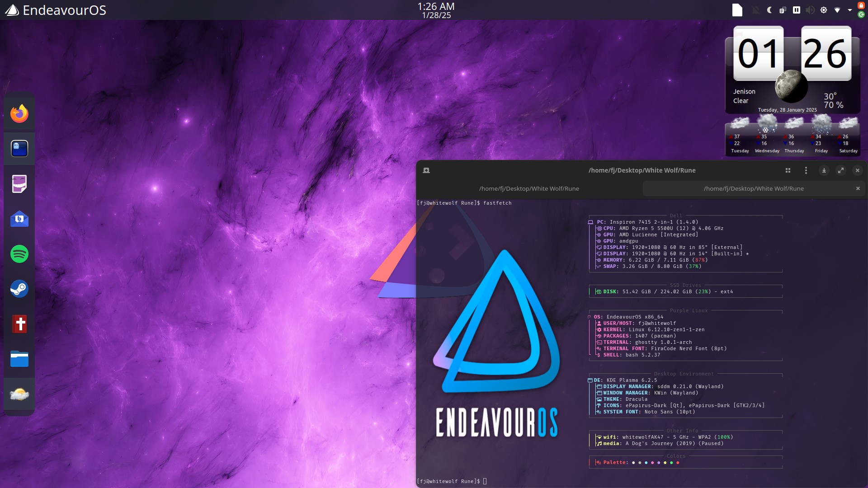Image resolution: width=868 pixels, height=488 pixels.
Task: Open the weather app in dock
Action: 19,394
